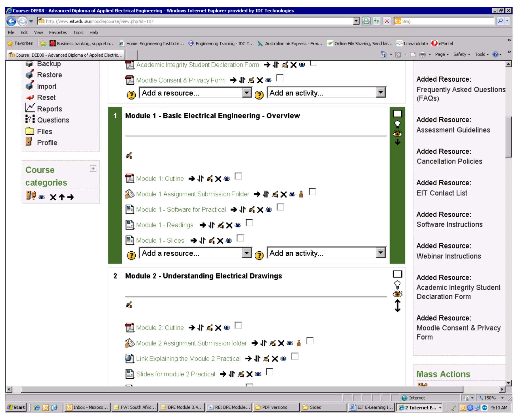This screenshot has height=420, width=520.
Task: Open the Favorites menu
Action: point(58,33)
